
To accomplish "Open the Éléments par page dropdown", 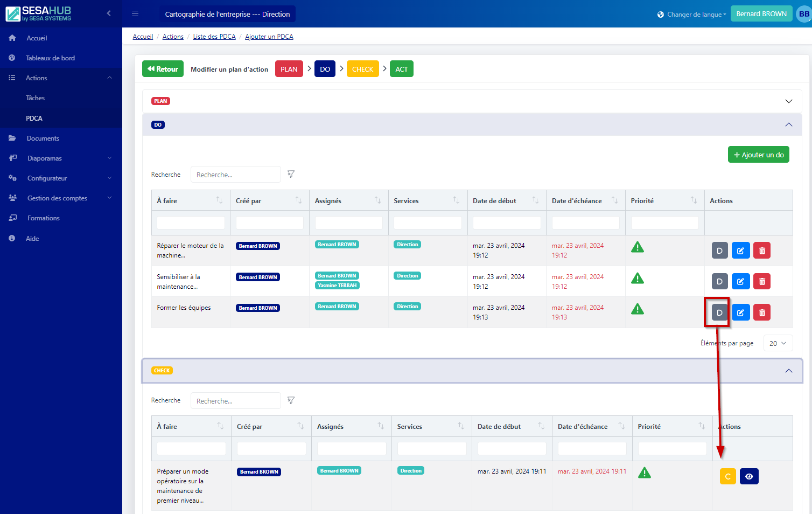I will point(778,343).
